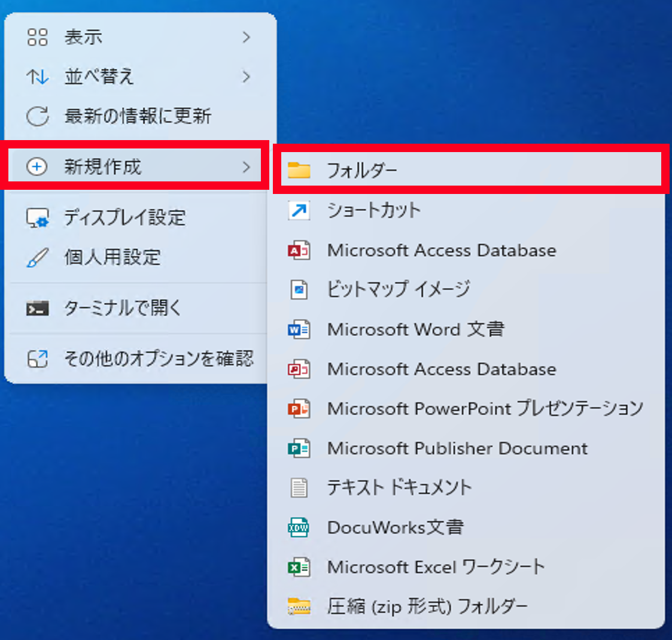The image size is (672, 640).
Task: Click the 新規作成 plus circle icon
Action: 37,167
